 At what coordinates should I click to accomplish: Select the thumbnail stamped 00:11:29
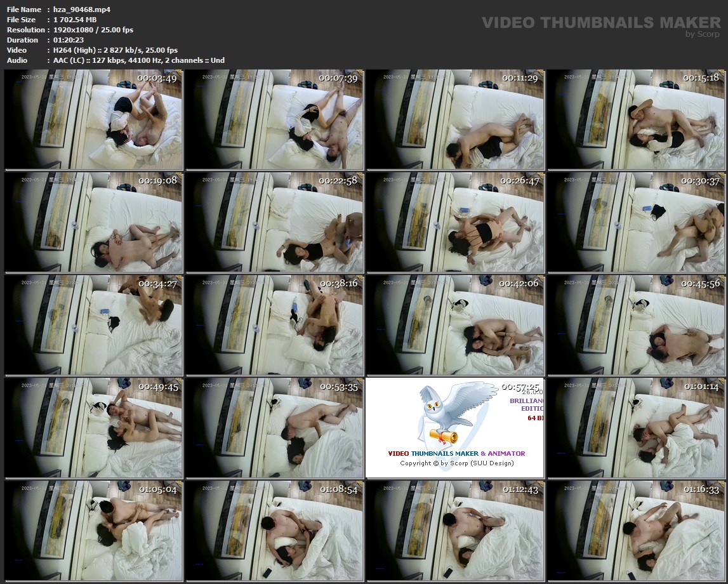click(x=456, y=120)
